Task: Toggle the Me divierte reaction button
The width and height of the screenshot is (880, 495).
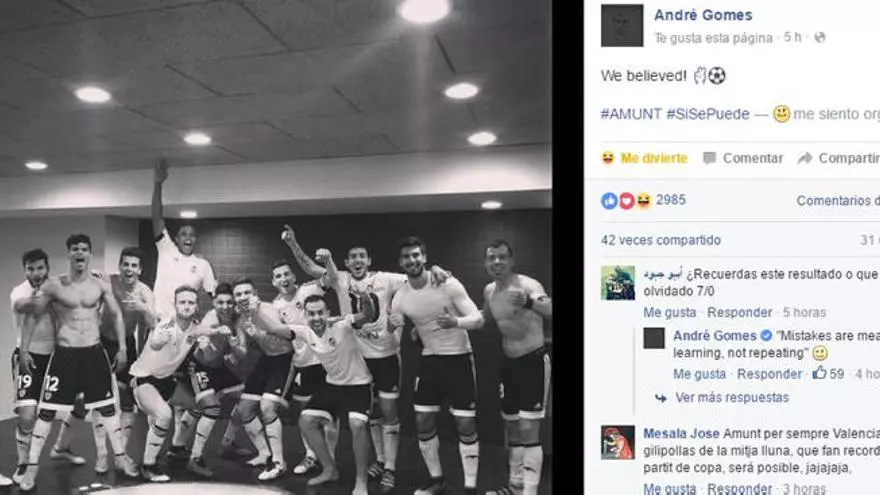Action: [x=644, y=158]
